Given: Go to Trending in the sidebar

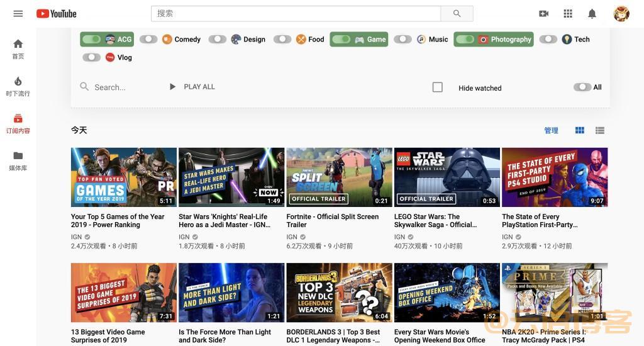Looking at the screenshot, I should [x=18, y=86].
